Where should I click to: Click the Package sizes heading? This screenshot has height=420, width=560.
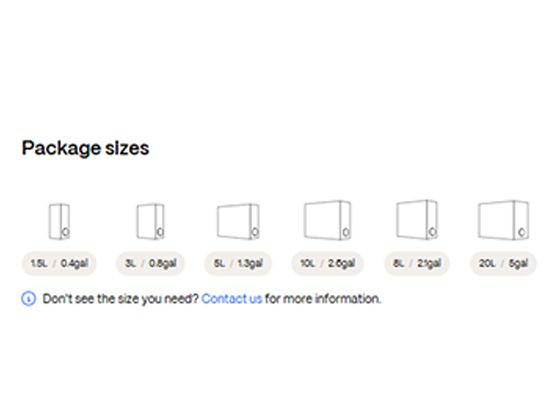(85, 148)
